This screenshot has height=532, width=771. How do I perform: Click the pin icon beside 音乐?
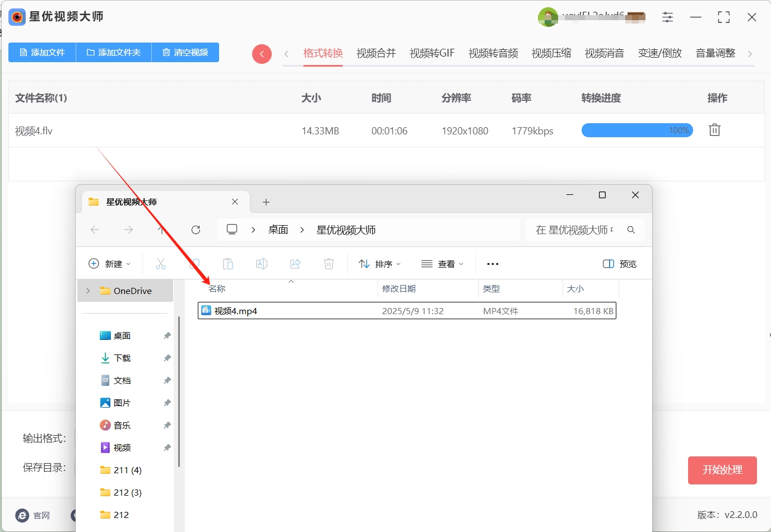click(167, 425)
